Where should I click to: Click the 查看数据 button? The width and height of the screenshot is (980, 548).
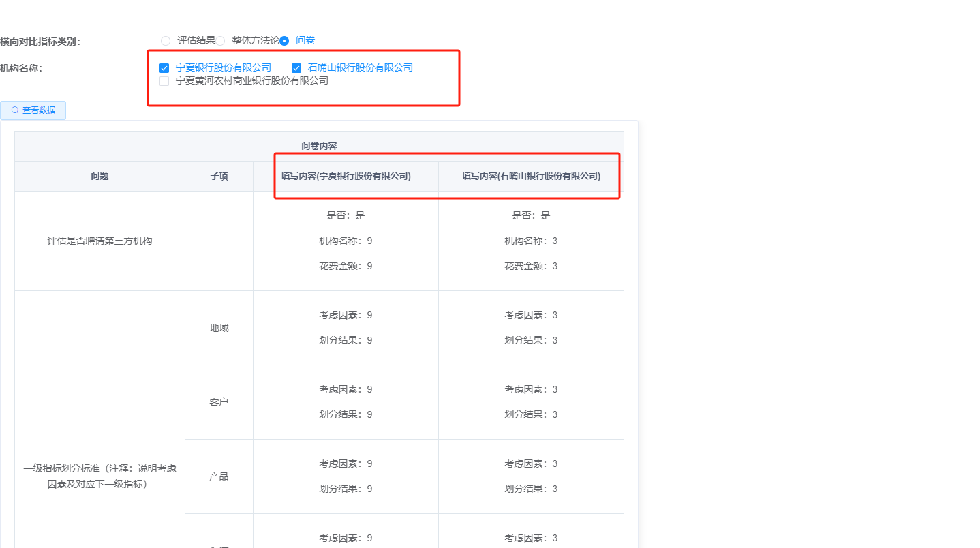tap(33, 110)
